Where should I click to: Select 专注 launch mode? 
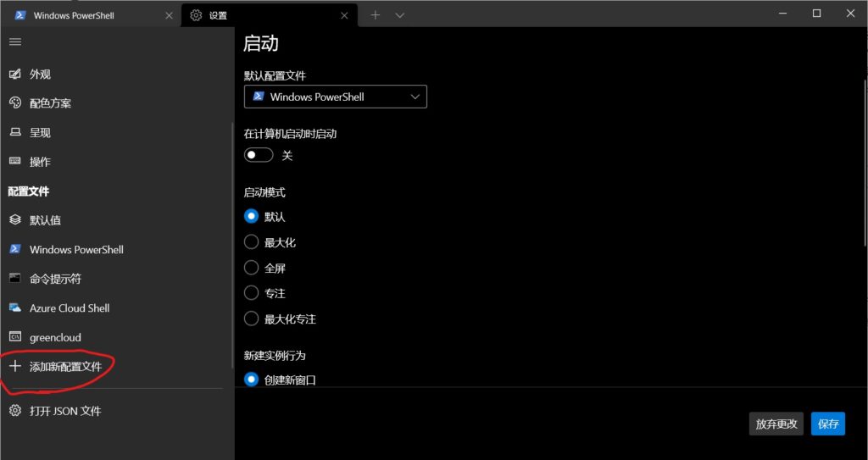[251, 293]
